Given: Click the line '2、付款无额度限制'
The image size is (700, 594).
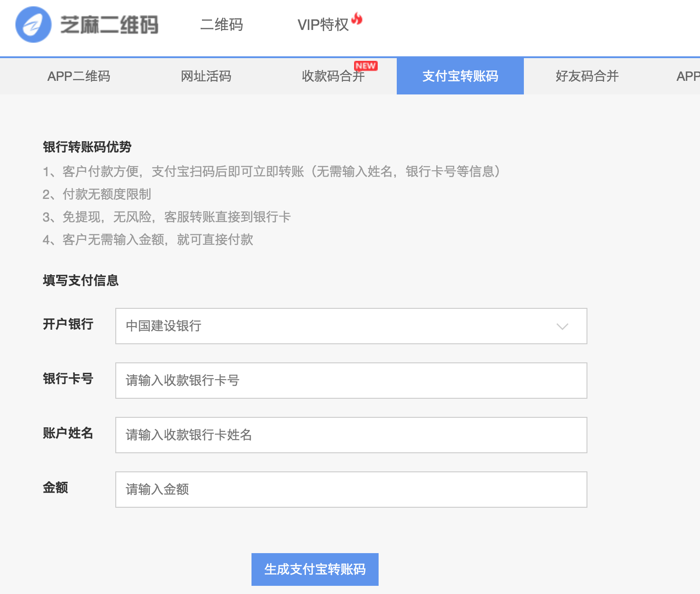Looking at the screenshot, I should click(x=97, y=194).
